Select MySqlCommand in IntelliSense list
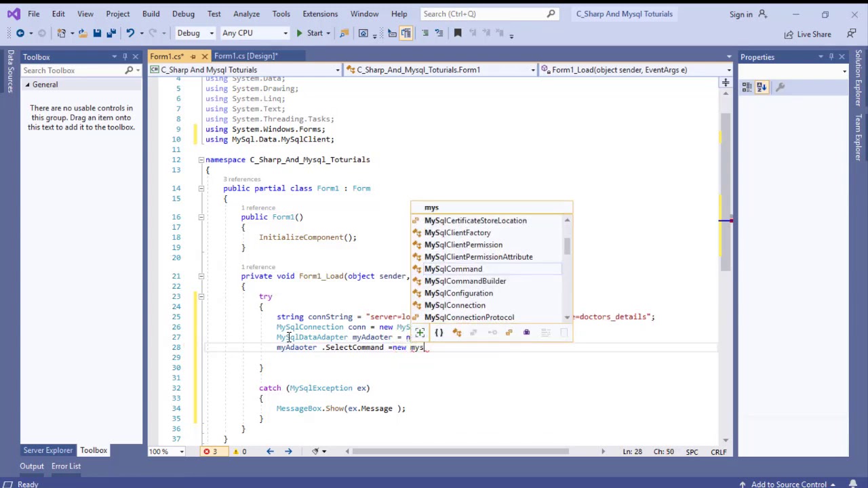This screenshot has width=868, height=488. pyautogui.click(x=486, y=269)
